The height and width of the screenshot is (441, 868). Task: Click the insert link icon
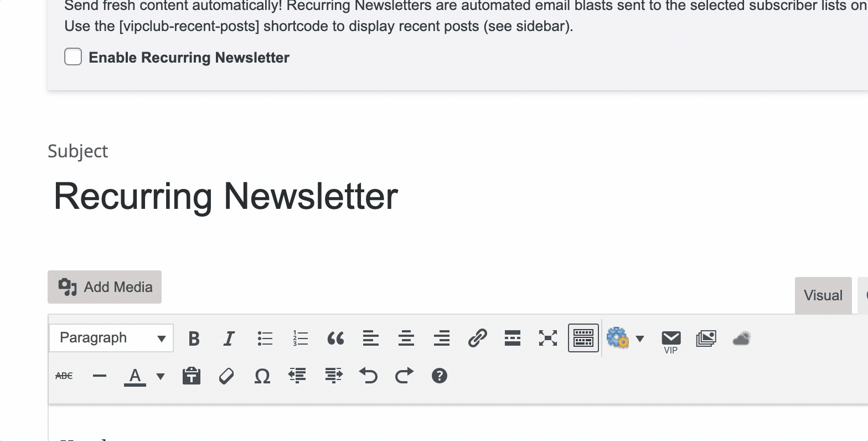pyautogui.click(x=477, y=338)
